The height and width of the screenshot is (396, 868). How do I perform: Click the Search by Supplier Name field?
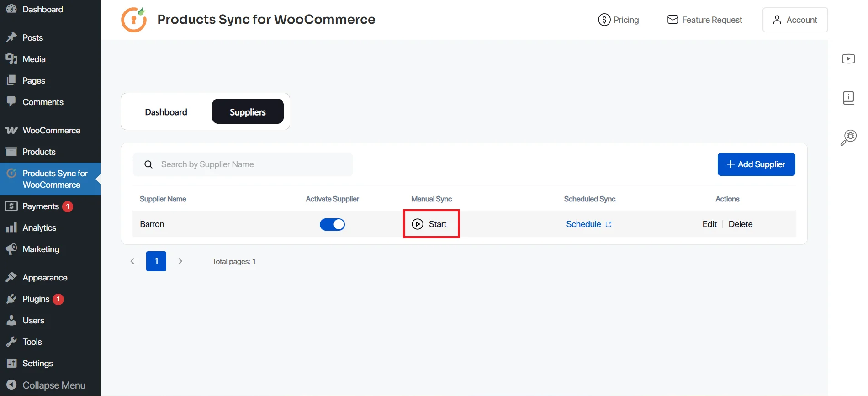(x=243, y=164)
